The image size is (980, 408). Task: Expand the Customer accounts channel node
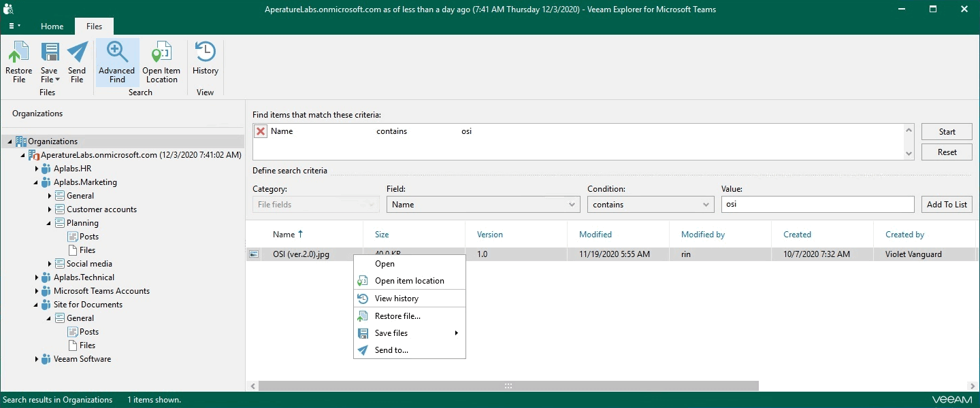tap(50, 209)
